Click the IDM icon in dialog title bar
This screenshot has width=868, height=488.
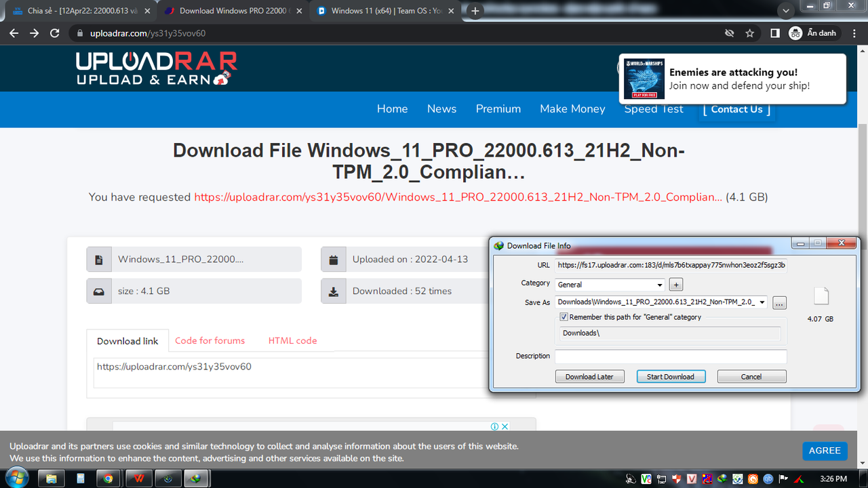(499, 246)
